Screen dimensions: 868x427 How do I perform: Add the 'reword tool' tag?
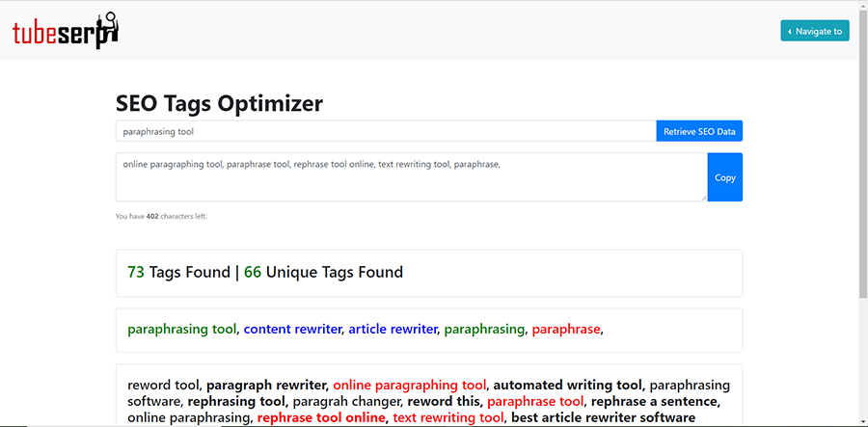[x=163, y=385]
